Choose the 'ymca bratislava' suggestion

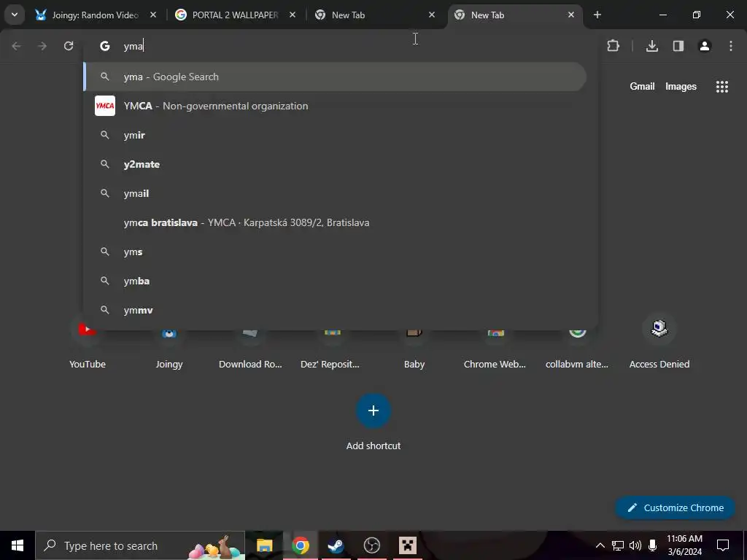click(x=335, y=222)
